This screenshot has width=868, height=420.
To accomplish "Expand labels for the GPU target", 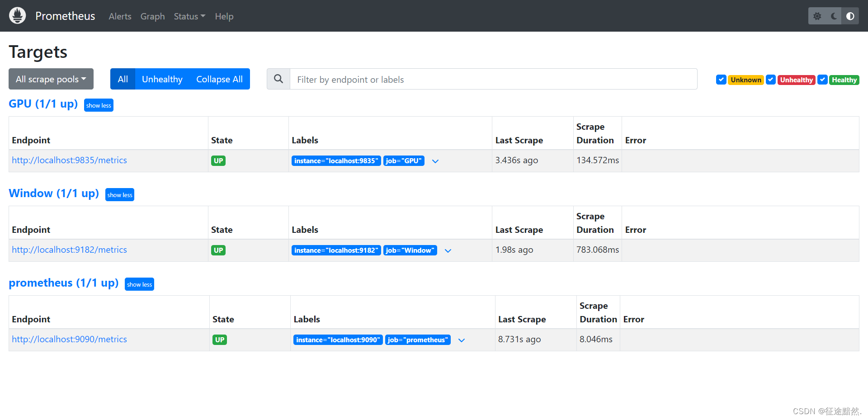I will (435, 161).
